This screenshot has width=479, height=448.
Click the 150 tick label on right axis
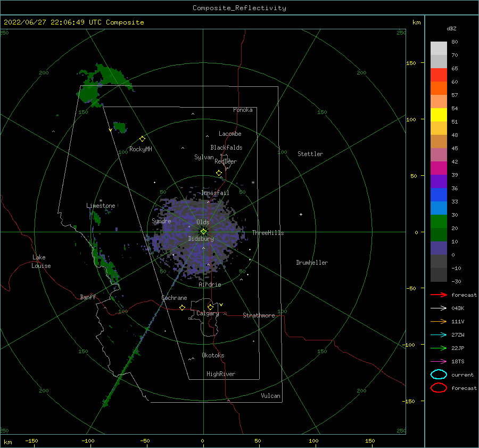click(x=411, y=63)
